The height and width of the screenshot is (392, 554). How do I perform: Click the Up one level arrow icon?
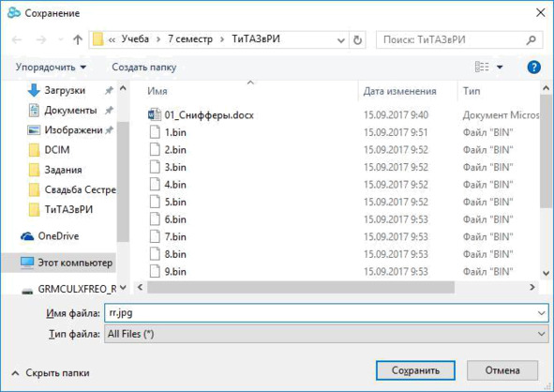(x=78, y=40)
